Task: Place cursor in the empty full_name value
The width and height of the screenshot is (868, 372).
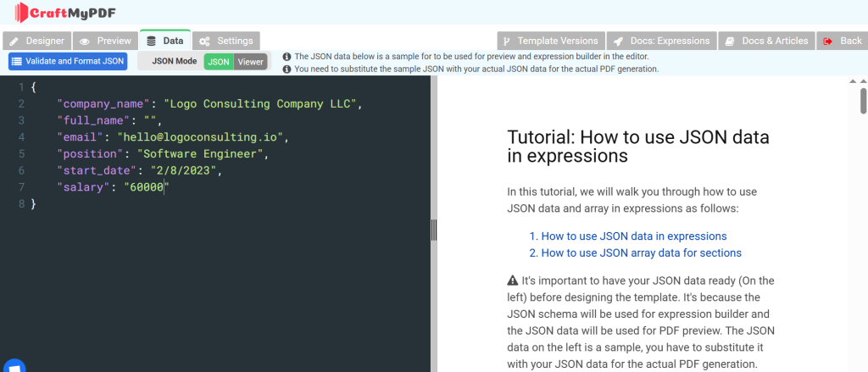Action: [x=151, y=120]
